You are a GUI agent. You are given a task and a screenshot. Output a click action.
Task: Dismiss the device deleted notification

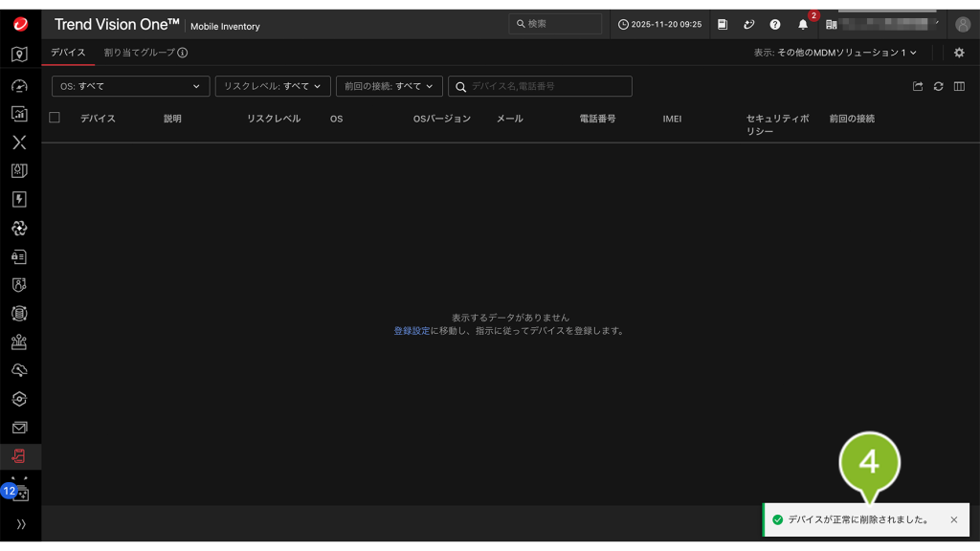953,519
